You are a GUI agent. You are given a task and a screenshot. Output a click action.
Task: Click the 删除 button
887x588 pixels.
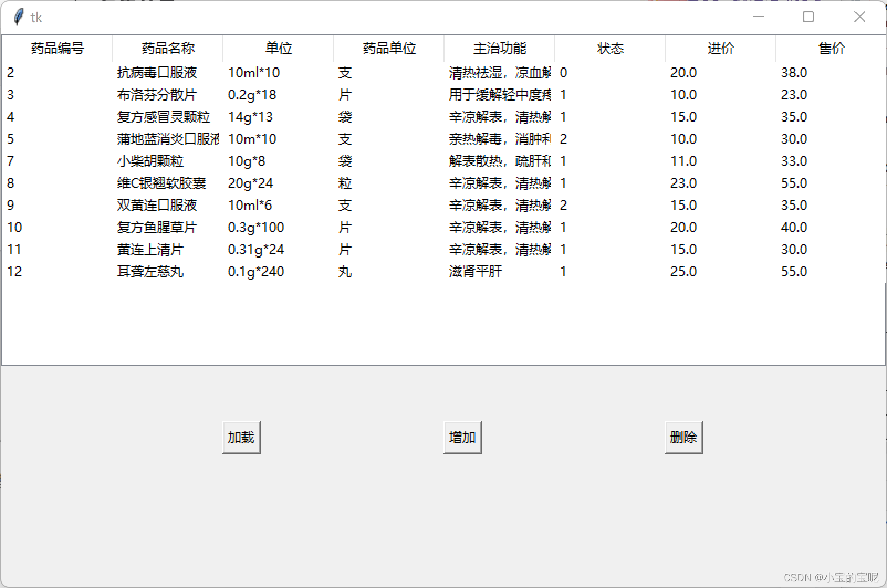pyautogui.click(x=683, y=437)
